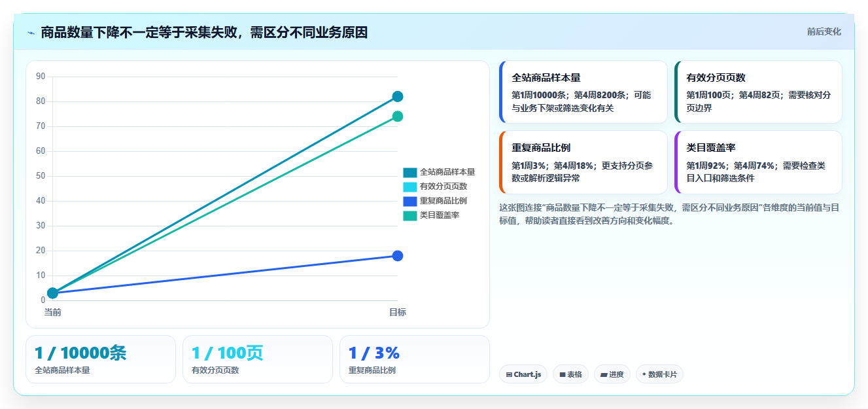Click the 当前 x-axis label

click(53, 312)
